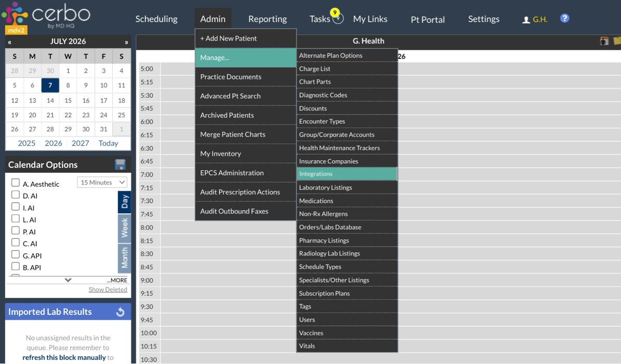The width and height of the screenshot is (621, 364).
Task: Open My Inventory menu entry
Action: [245, 154]
